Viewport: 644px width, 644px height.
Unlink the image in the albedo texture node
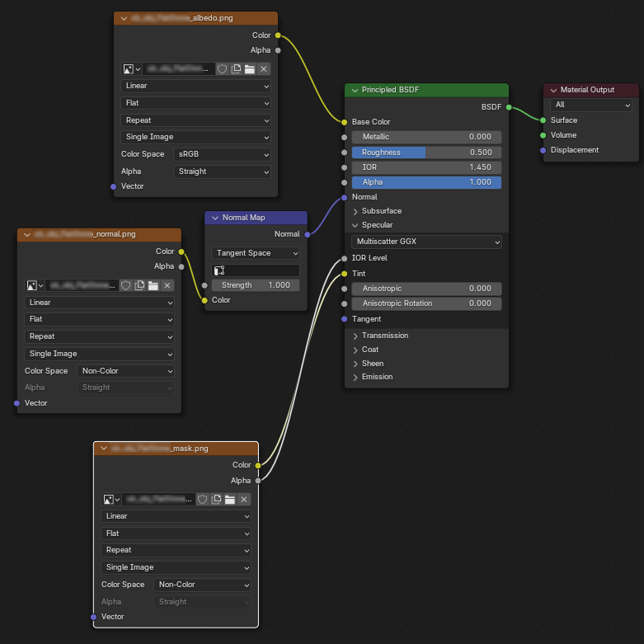coord(264,69)
